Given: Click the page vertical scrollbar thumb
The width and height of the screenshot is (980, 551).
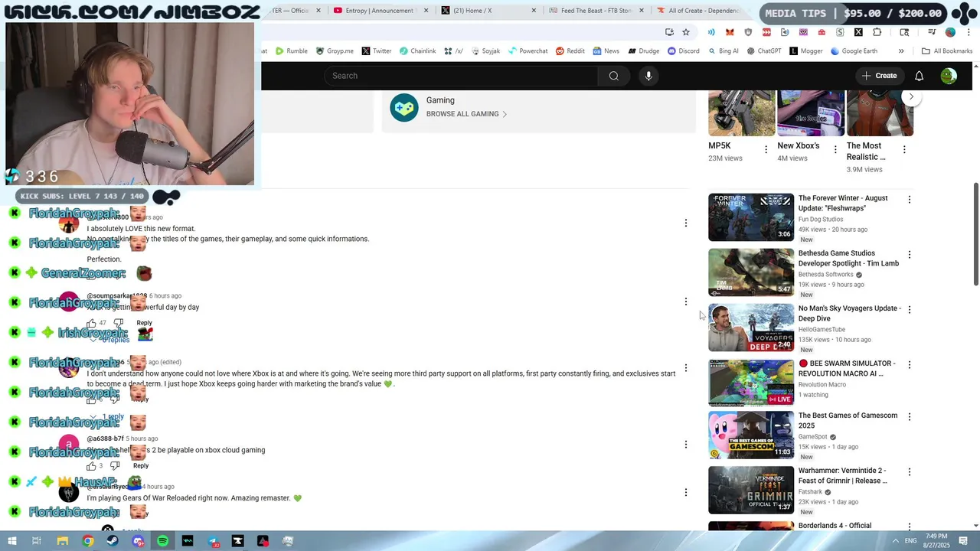Looking at the screenshot, I should pyautogui.click(x=975, y=234).
